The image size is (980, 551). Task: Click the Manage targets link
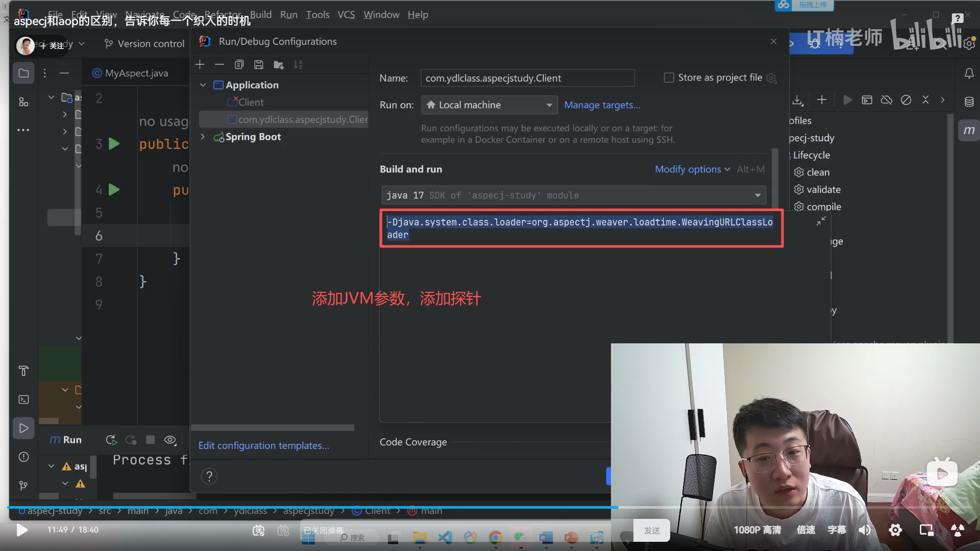coord(602,105)
